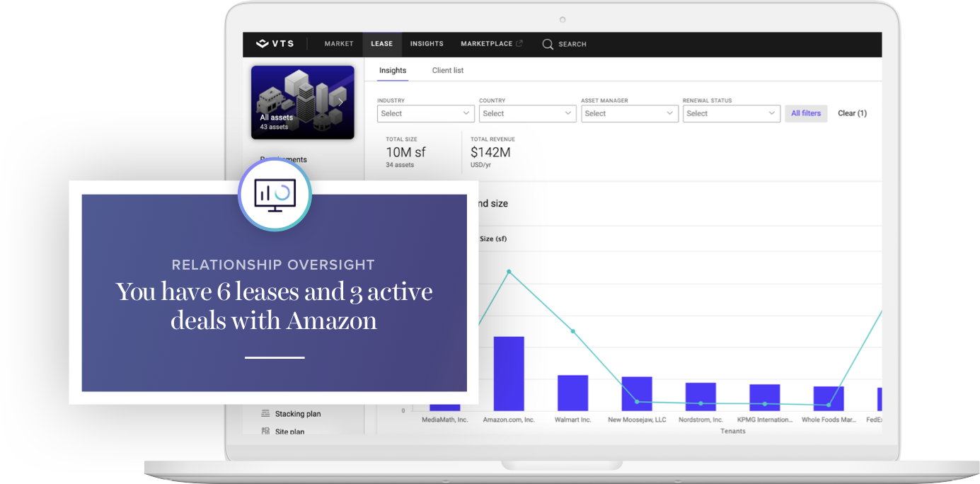Click the Total Revenue $142M value
Viewport: 980px width, 484px height.
[x=490, y=152]
